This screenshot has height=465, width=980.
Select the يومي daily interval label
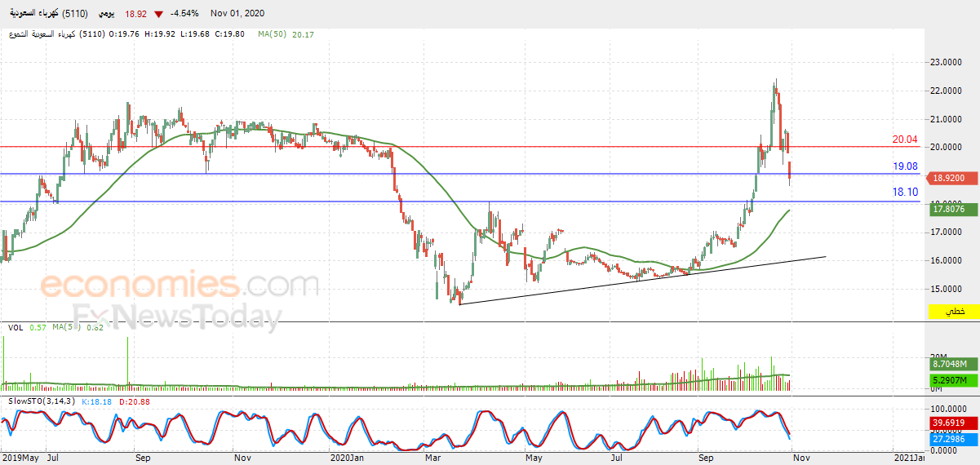click(108, 15)
